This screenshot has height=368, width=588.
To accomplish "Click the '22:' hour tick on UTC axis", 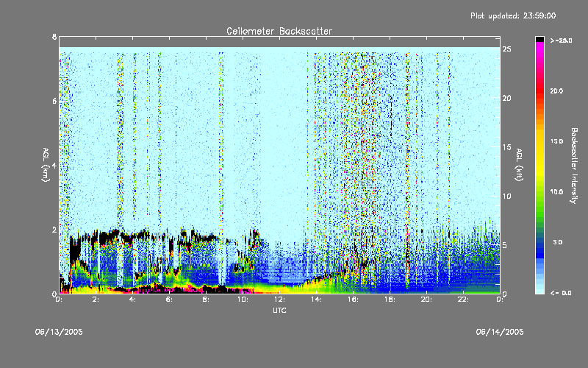I will [464, 300].
